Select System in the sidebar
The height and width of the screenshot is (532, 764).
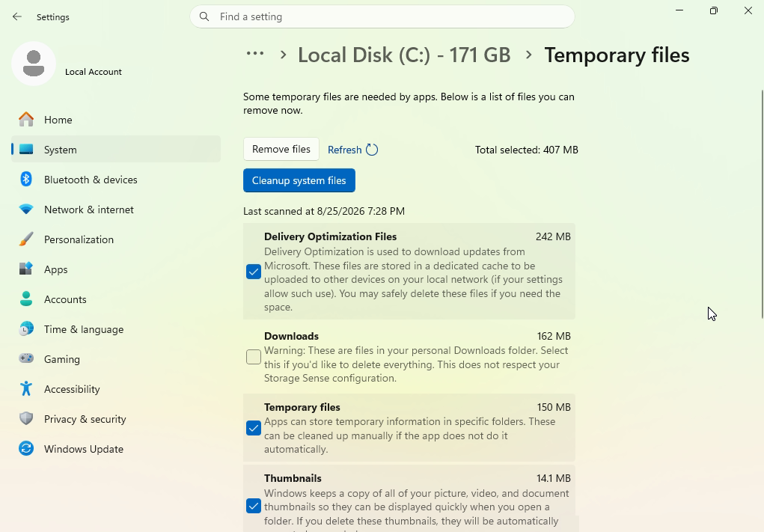pos(116,149)
